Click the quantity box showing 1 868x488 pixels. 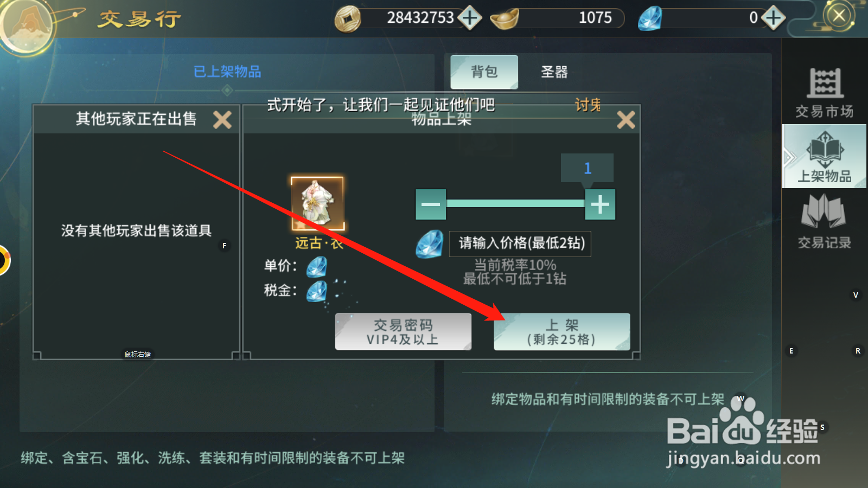pyautogui.click(x=587, y=168)
